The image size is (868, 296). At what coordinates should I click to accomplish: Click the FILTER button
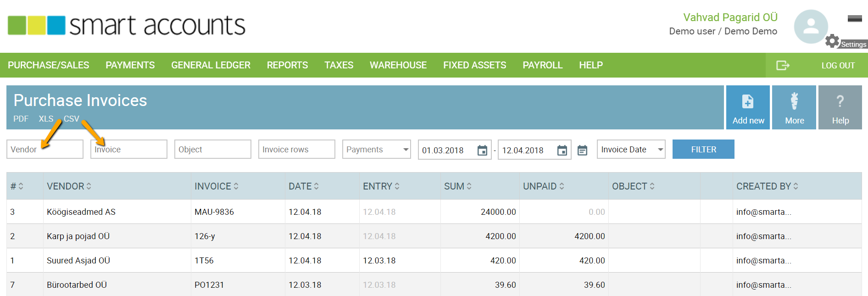pos(703,149)
